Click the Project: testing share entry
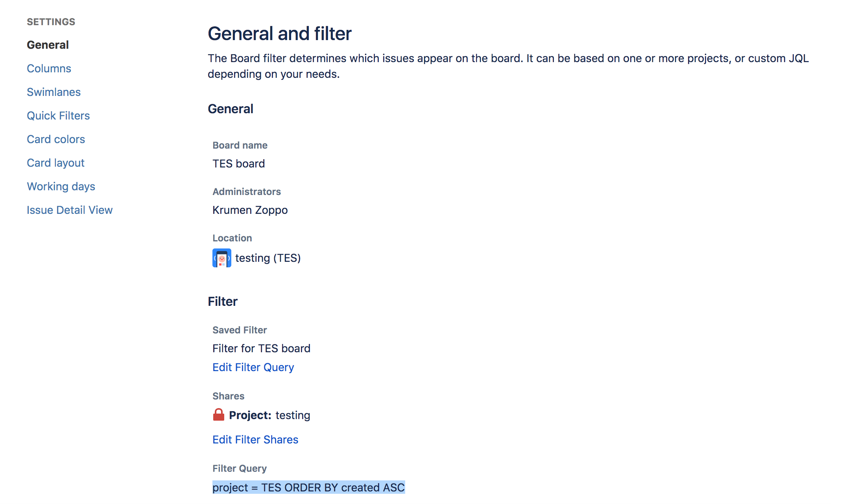 [x=269, y=415]
